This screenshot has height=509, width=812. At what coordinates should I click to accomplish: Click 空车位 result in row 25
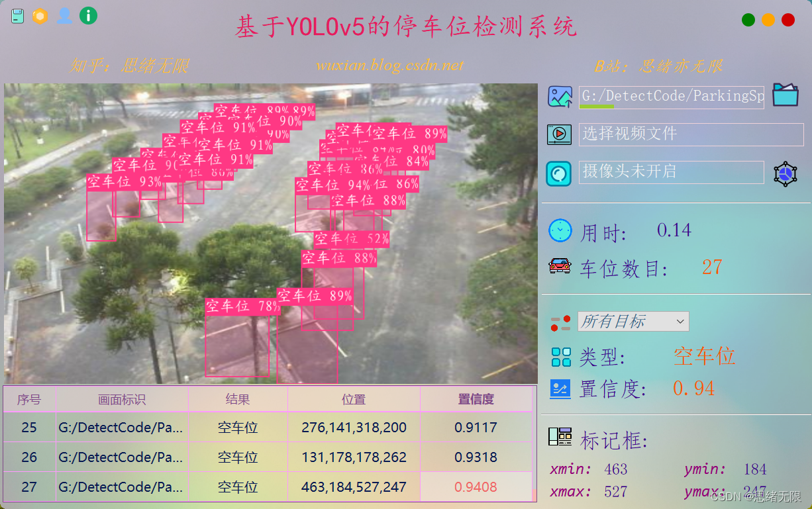pos(238,427)
